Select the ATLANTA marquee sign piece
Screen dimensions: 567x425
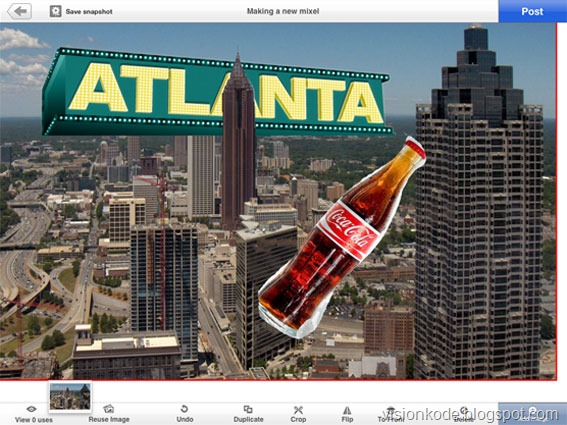click(x=217, y=93)
